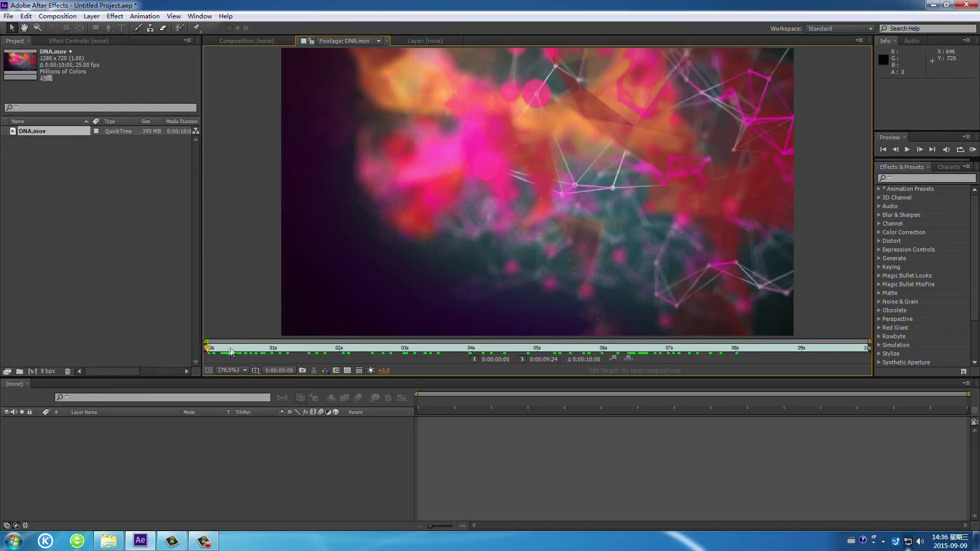Select the Puppet Pin tool
The width and height of the screenshot is (980, 551).
click(x=197, y=28)
